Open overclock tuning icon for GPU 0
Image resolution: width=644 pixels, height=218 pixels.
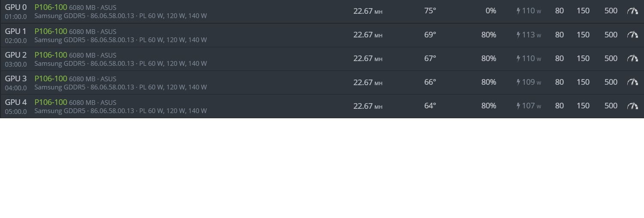pos(632,11)
